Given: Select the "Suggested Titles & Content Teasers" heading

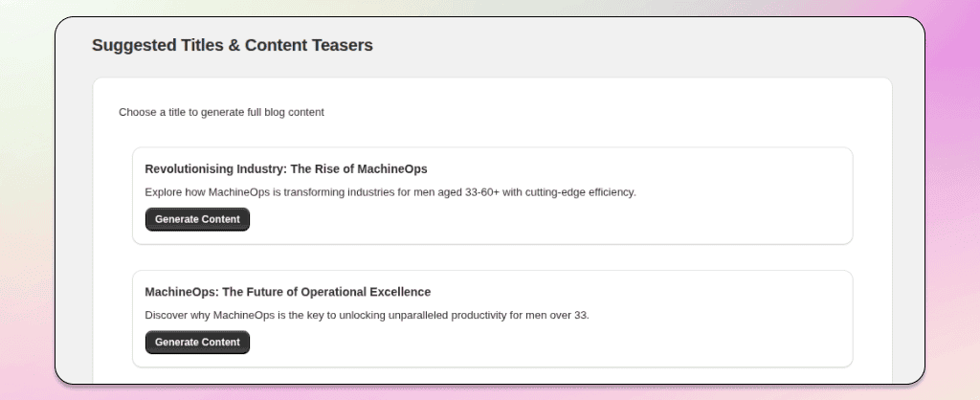Looking at the screenshot, I should click(232, 45).
